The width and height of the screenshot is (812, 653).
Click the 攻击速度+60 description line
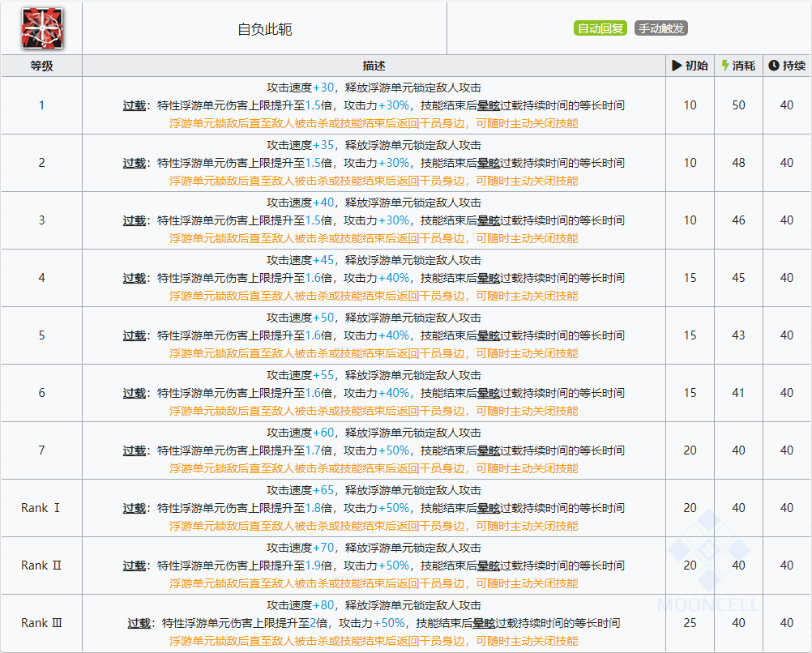pos(374,433)
